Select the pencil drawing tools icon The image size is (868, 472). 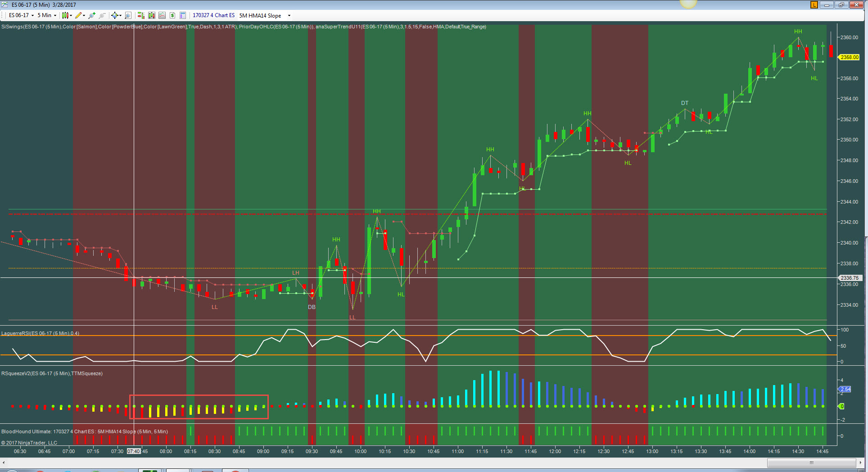78,15
